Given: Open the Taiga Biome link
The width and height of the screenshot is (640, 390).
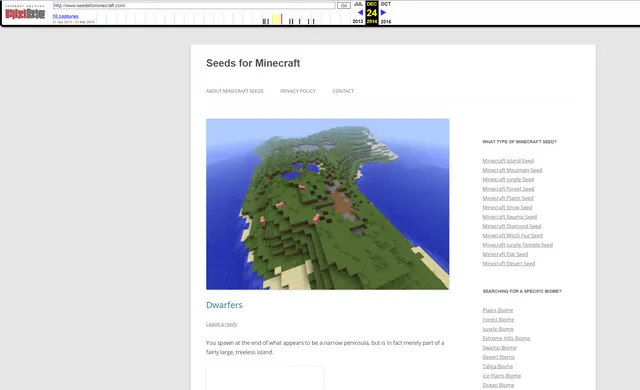Looking at the screenshot, I should (498, 366).
